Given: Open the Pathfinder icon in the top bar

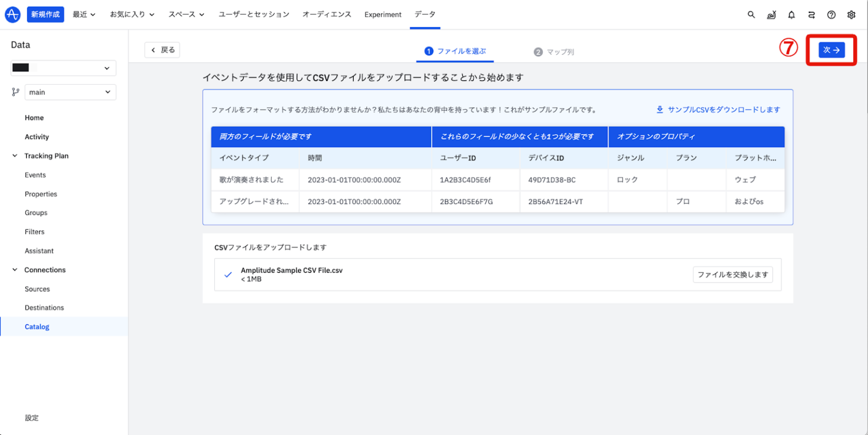Looking at the screenshot, I should [811, 14].
